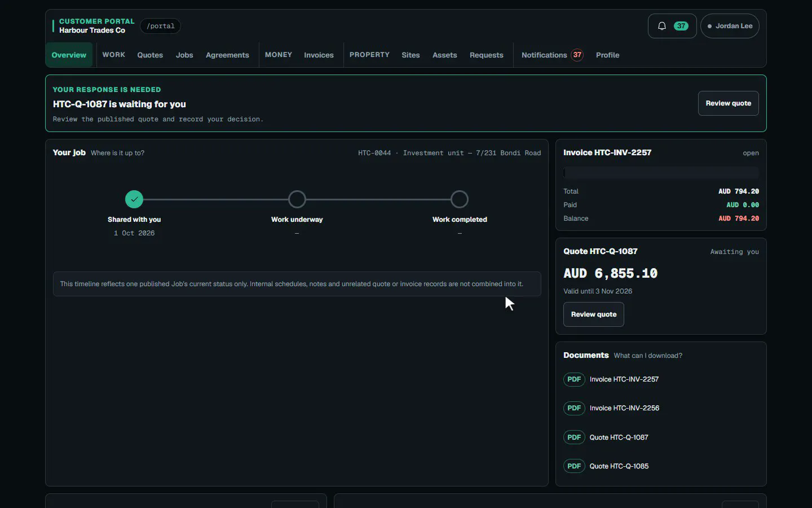Navigate to the Invoices tab
Image resolution: width=812 pixels, height=508 pixels.
319,55
